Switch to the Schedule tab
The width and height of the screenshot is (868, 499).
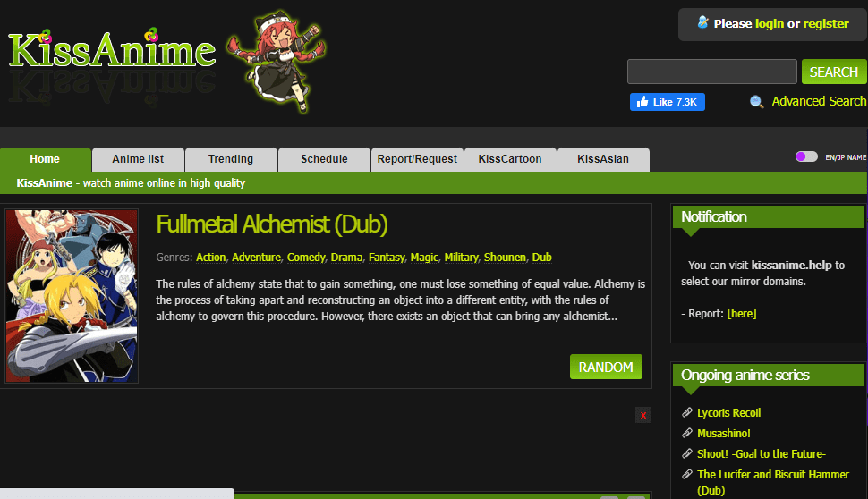[324, 159]
